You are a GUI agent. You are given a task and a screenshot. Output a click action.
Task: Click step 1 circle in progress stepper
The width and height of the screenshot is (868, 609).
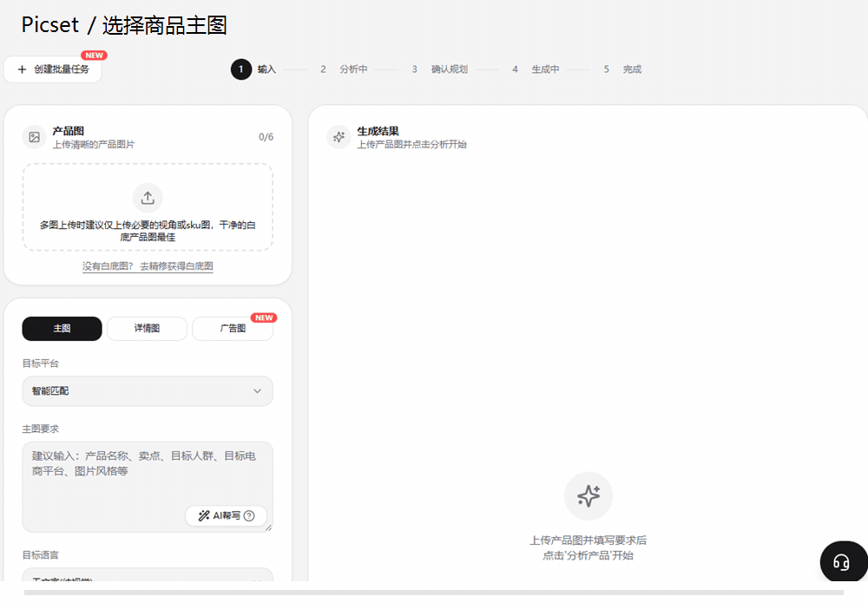pos(240,69)
